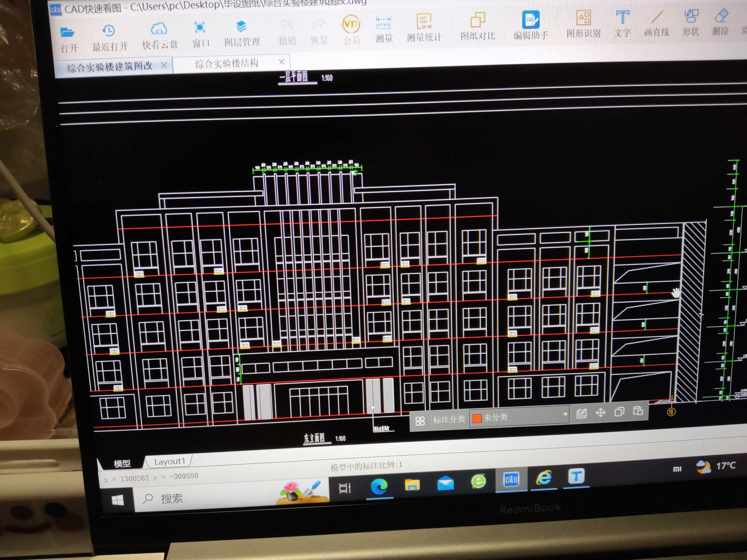Screen dimensions: 747x560
Task: Click the 恢复 redo icon
Action: tap(319, 31)
